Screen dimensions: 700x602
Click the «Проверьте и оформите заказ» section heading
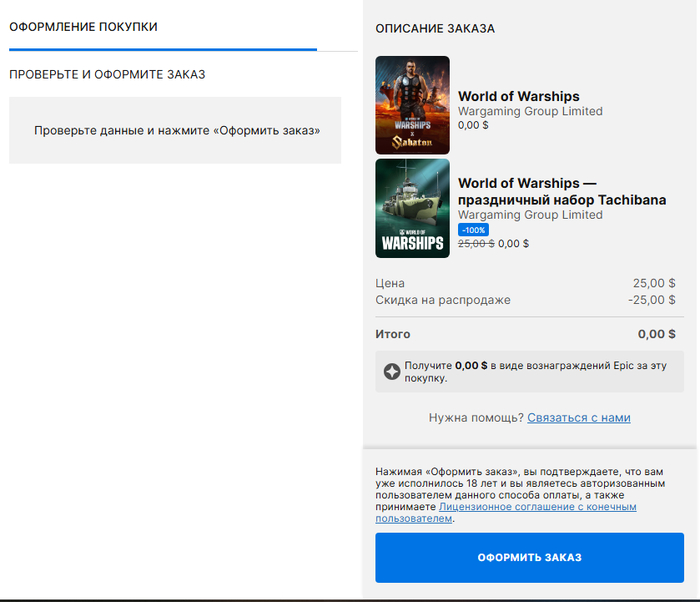click(107, 75)
